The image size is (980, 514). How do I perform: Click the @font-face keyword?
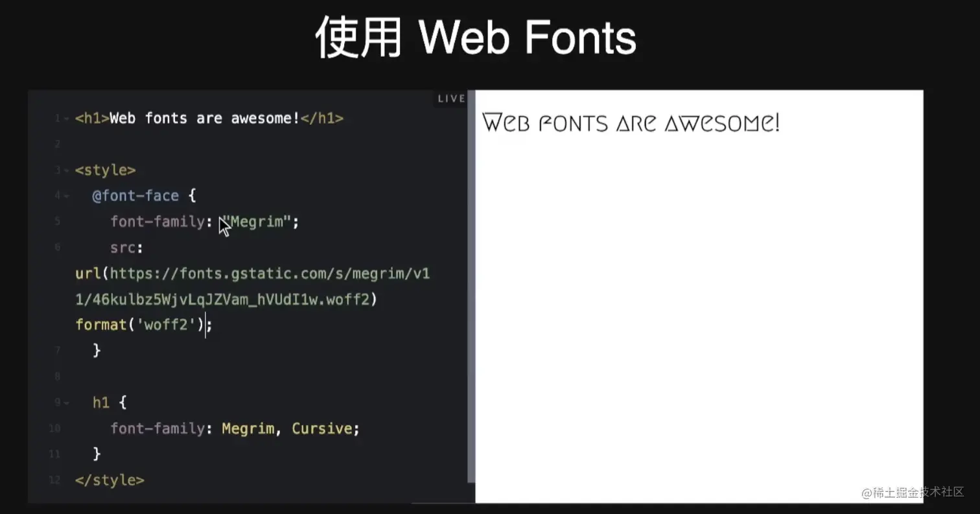[x=135, y=196]
